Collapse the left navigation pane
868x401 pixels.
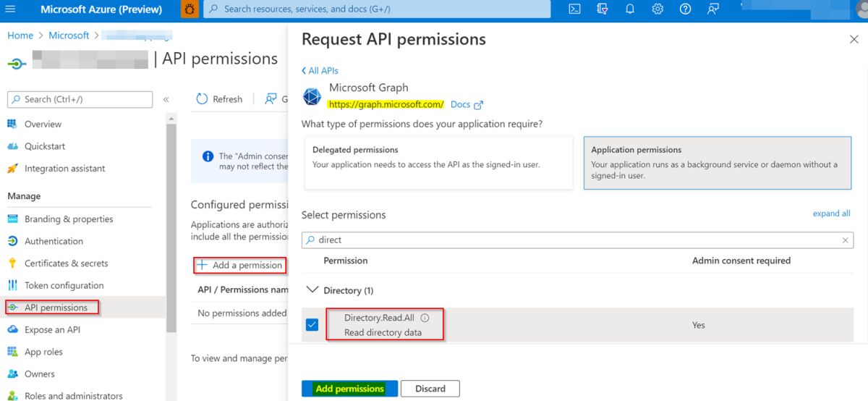[x=166, y=100]
